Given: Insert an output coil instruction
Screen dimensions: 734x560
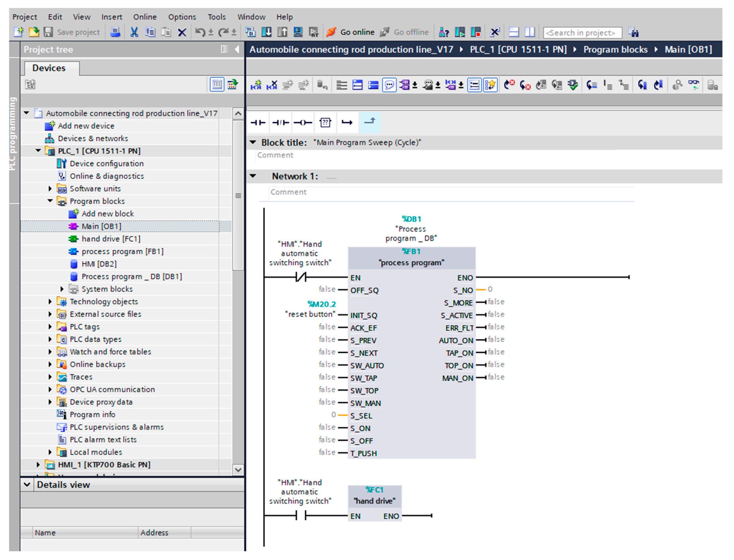Looking at the screenshot, I should (303, 123).
